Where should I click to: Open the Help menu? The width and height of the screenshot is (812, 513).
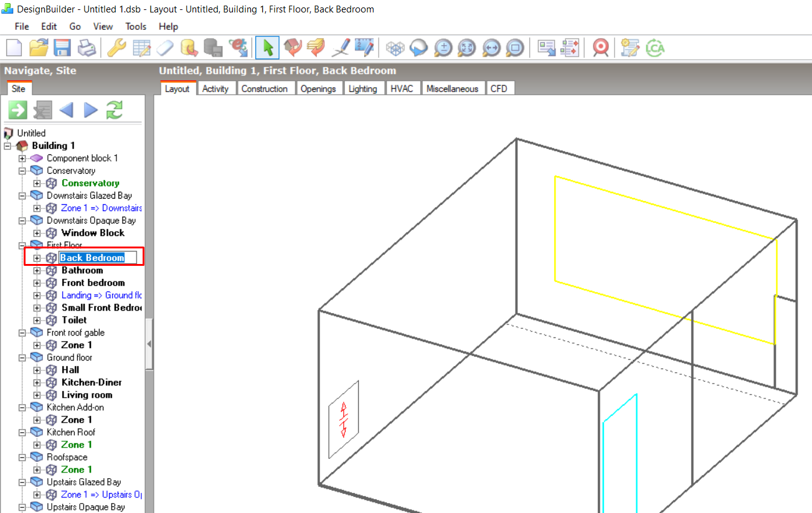tap(168, 26)
